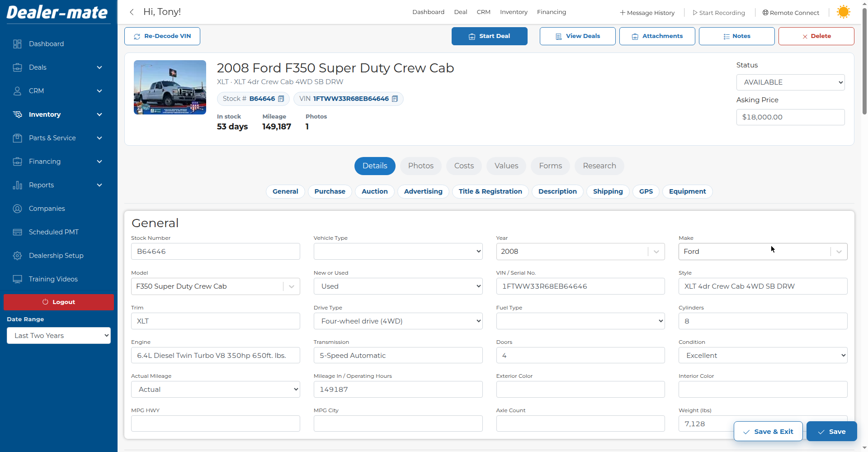Open View Deals
Screen dimensions: 868x452
tap(577, 36)
